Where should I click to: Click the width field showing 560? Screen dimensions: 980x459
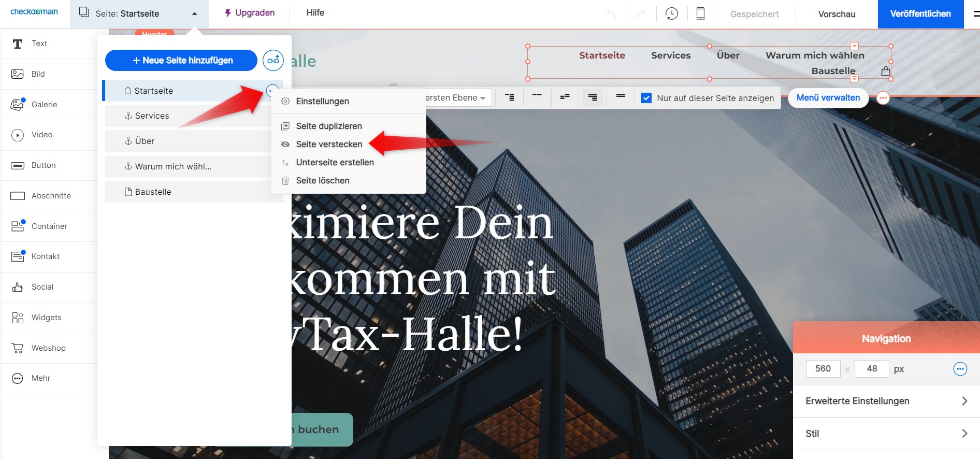point(823,369)
